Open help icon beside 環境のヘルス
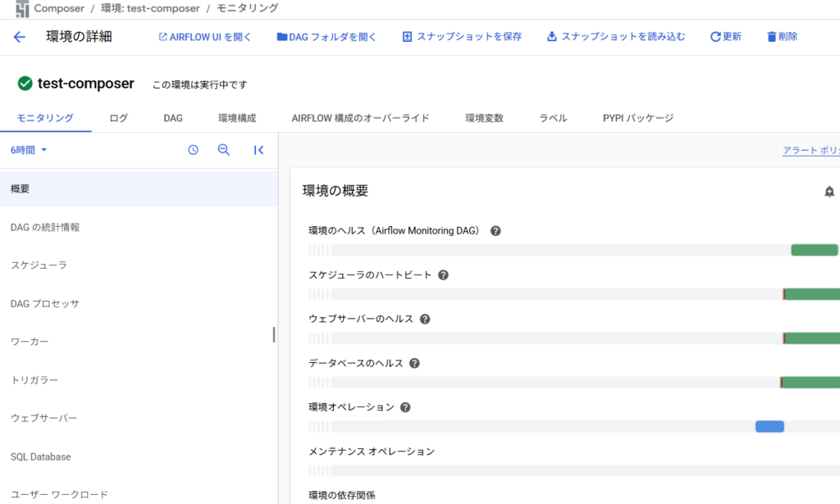The width and height of the screenshot is (840, 504). tap(495, 231)
